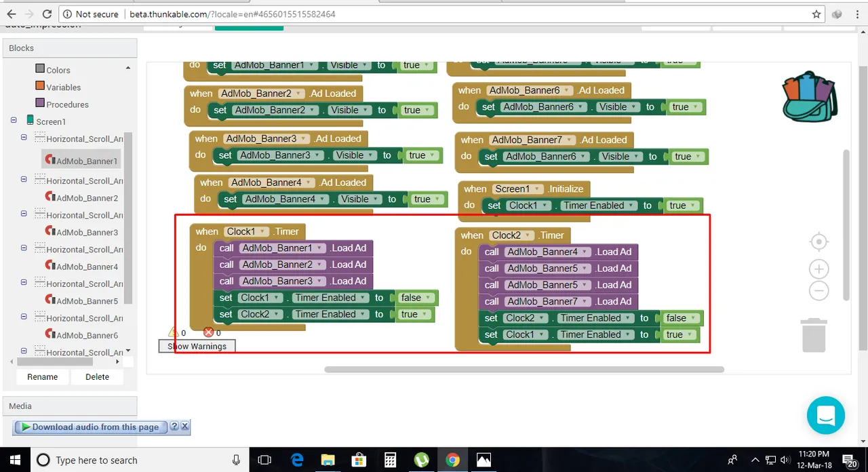The image size is (868, 472).
Task: Click the trash can icon
Action: coord(814,335)
